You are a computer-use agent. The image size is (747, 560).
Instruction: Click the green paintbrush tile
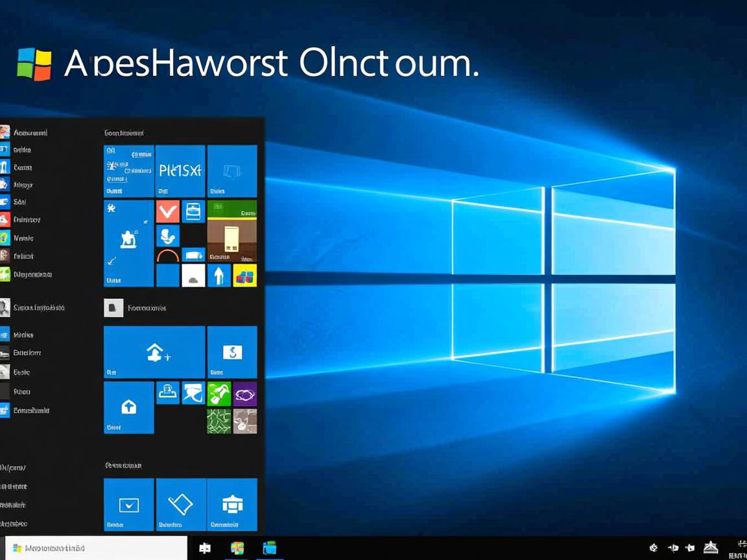pyautogui.click(x=219, y=393)
